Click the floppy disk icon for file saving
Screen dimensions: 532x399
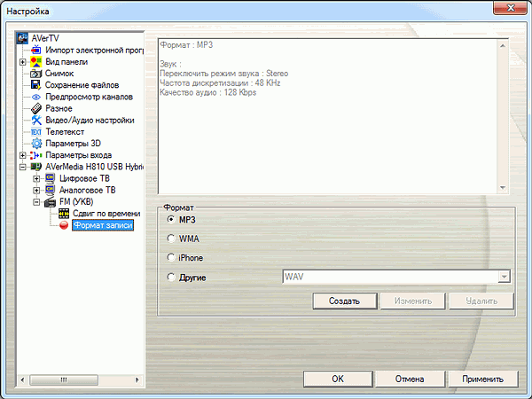pos(36,85)
